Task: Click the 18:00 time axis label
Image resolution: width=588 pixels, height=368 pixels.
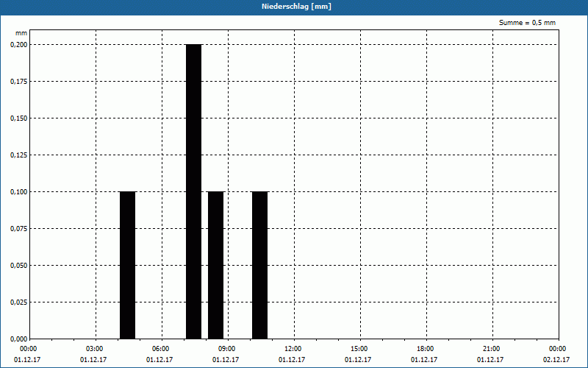Action: (x=426, y=349)
